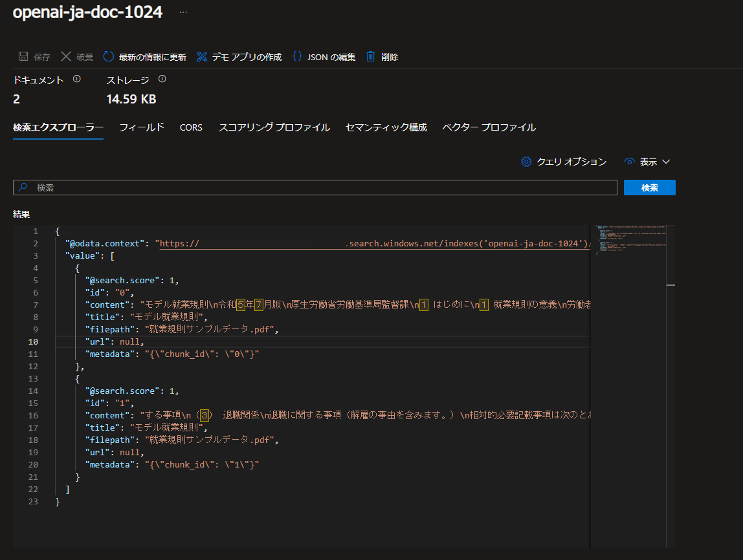Click the openai-ja-doc-1024 page title
743x560 pixels.
tap(87, 12)
